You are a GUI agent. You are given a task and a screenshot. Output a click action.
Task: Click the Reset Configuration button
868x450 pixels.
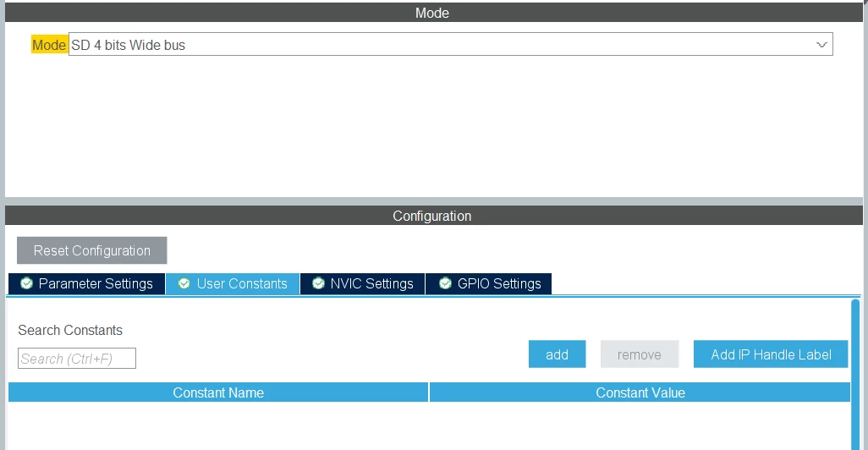(x=92, y=250)
